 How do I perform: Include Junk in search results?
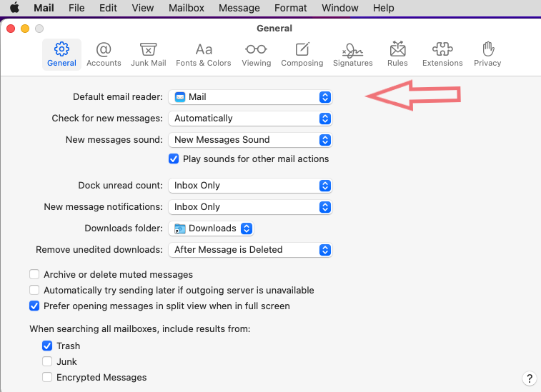pyautogui.click(x=47, y=361)
